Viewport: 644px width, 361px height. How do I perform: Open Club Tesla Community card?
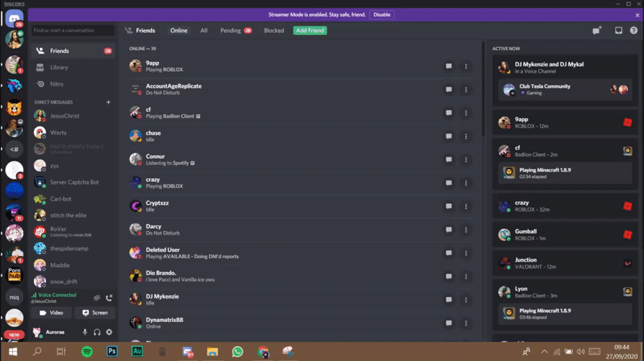tap(565, 89)
